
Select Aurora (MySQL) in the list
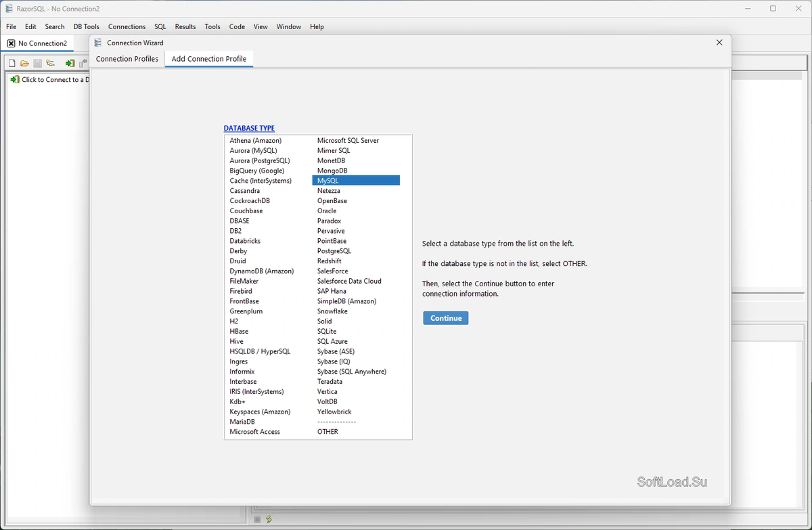tap(253, 151)
